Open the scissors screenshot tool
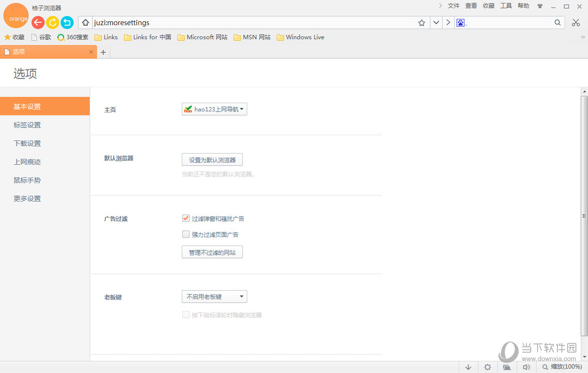This screenshot has height=373, width=588. coord(575,22)
